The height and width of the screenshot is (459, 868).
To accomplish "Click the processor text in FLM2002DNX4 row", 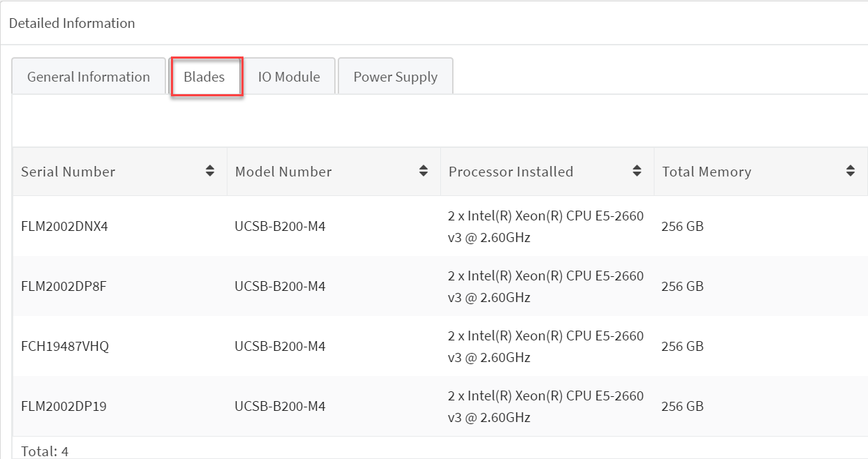I will [x=546, y=227].
